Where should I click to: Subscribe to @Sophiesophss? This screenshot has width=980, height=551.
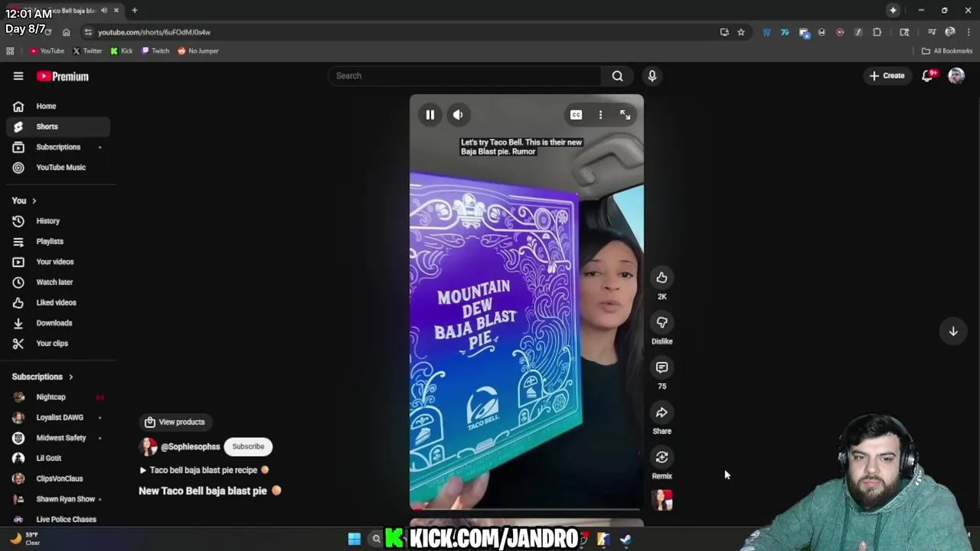(248, 447)
